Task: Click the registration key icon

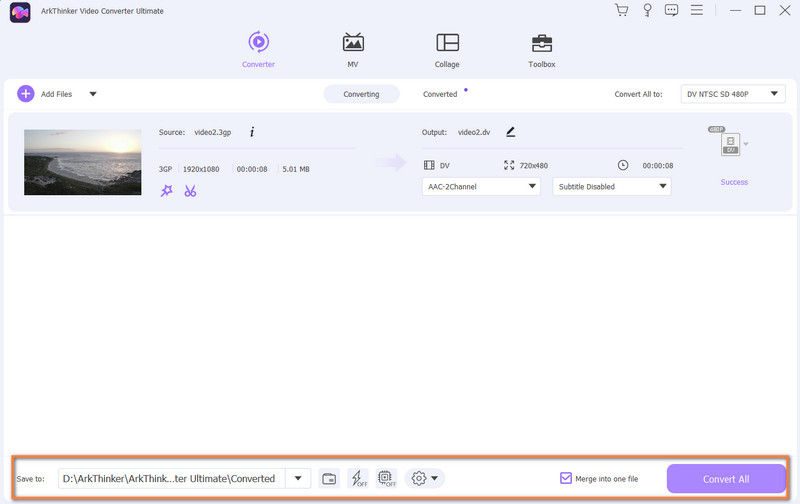Action: (x=647, y=10)
